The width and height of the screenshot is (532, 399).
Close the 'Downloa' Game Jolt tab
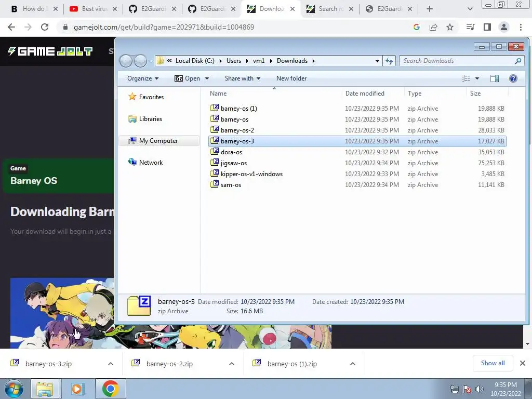292,9
